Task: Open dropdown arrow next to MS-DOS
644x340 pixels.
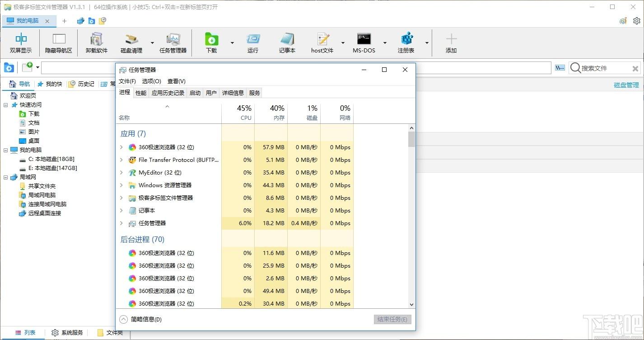Action: click(385, 43)
